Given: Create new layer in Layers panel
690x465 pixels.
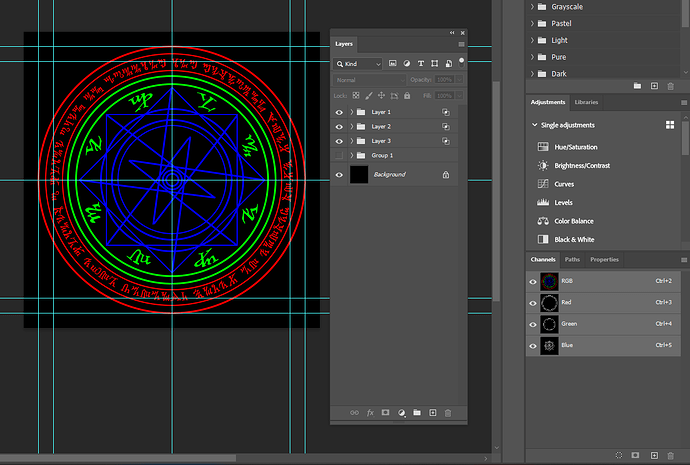Looking at the screenshot, I should click(x=433, y=413).
